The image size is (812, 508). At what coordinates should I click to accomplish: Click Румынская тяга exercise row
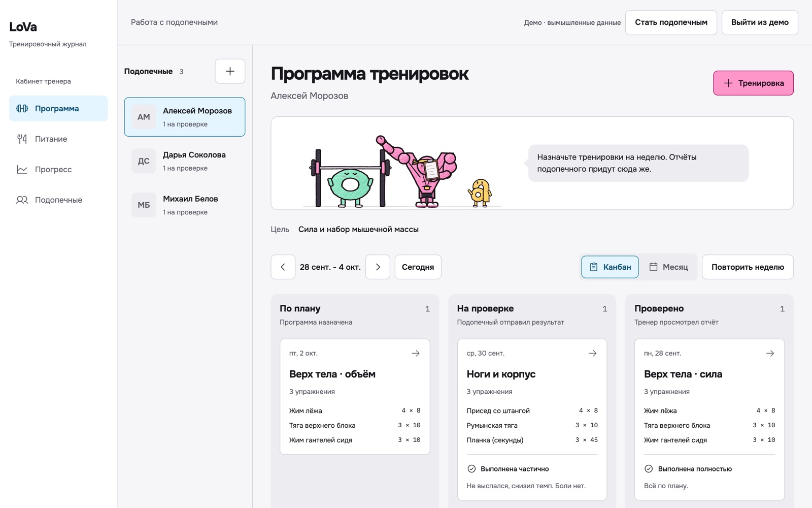532,425
